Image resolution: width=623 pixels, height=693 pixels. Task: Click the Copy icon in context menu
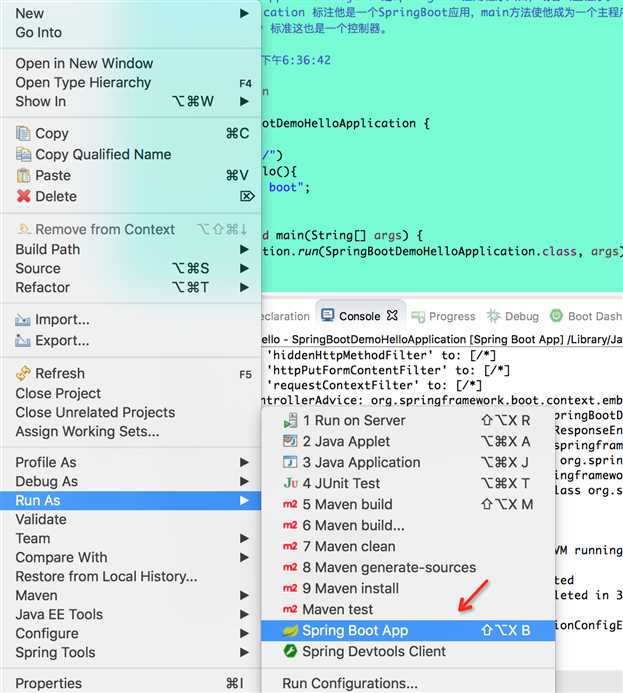click(x=23, y=133)
